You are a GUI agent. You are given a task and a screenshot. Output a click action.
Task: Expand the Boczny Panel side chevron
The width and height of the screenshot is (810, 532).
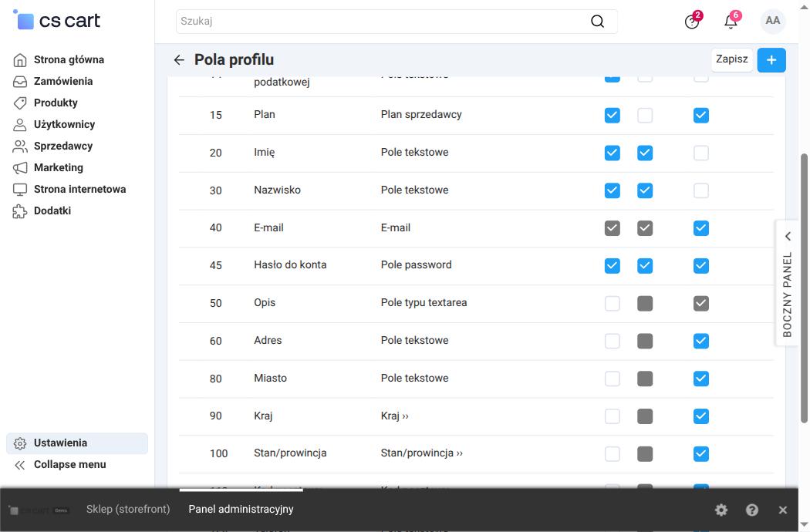pos(788,237)
